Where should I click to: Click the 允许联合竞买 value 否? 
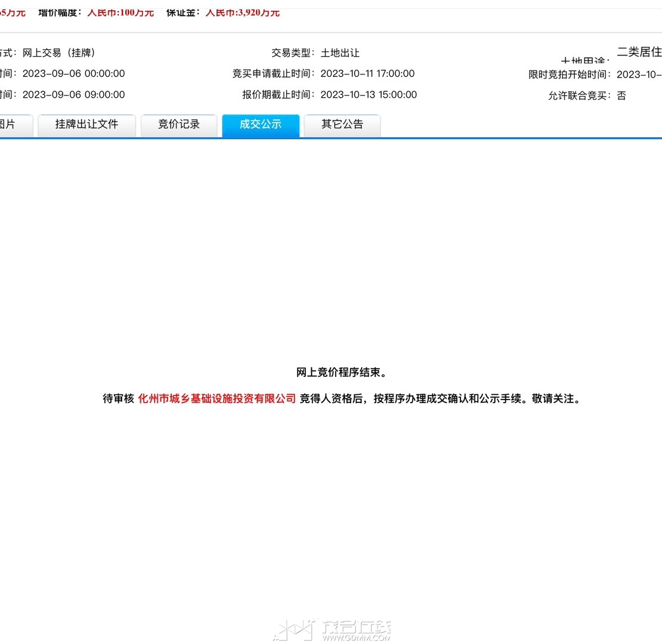pos(621,96)
